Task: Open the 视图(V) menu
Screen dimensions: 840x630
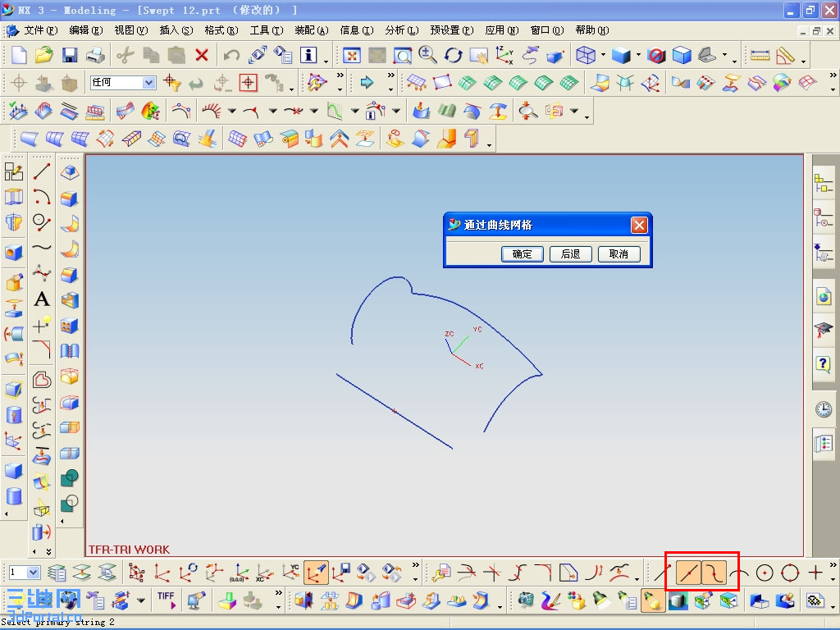Action: pyautogui.click(x=130, y=30)
